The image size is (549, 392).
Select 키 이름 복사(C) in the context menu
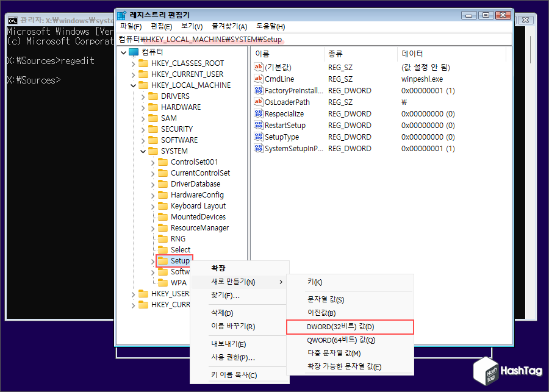(239, 375)
